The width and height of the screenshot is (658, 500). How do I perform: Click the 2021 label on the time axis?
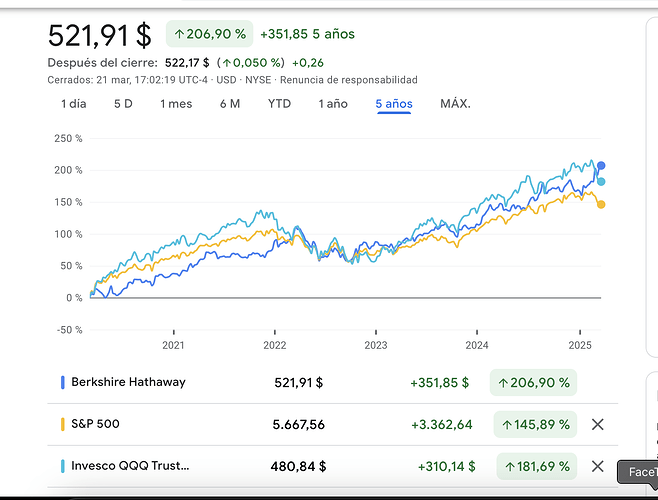pos(173,345)
